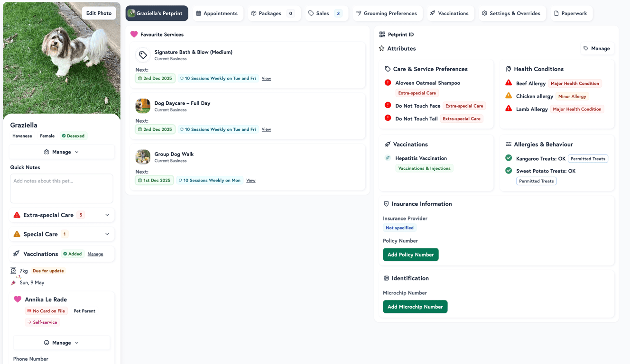
Task: Click the Vaccinations card syringe icon
Action: 388,144
